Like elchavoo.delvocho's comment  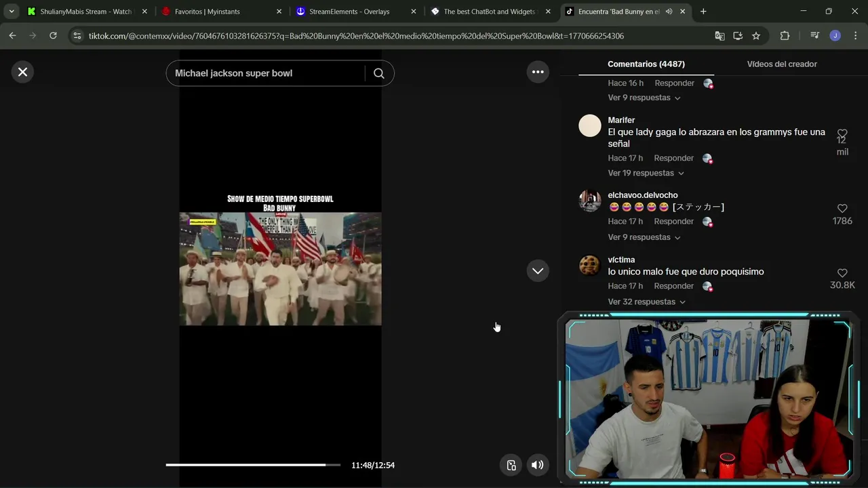842,209
